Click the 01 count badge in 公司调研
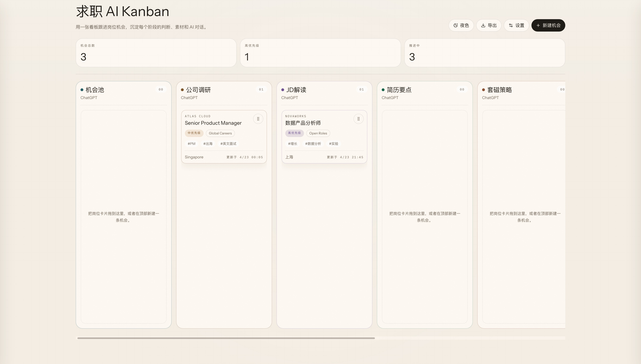The height and width of the screenshot is (364, 641). [x=261, y=89]
